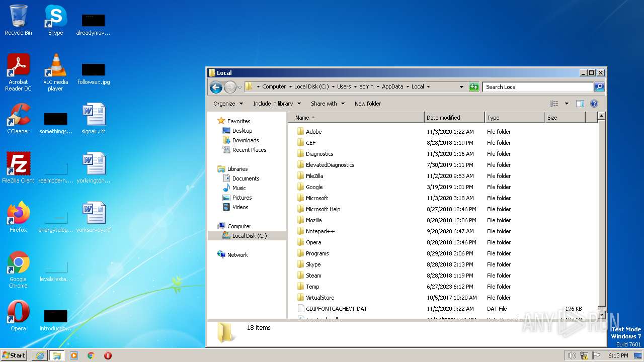644x362 pixels.
Task: Click the search magnifier icon
Action: coord(599,87)
